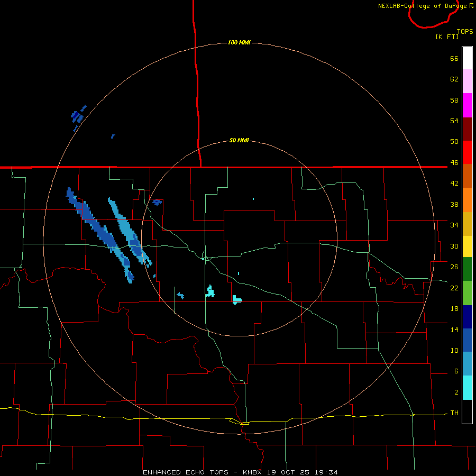Click the legend value 42
Viewport: 476px width, 476px height.
click(454, 184)
